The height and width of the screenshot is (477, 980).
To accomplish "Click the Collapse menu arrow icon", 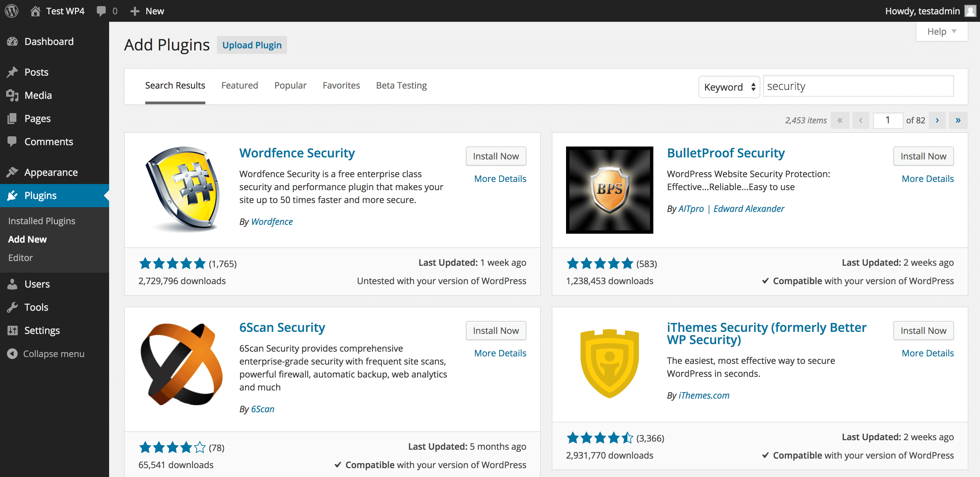I will pos(12,353).
